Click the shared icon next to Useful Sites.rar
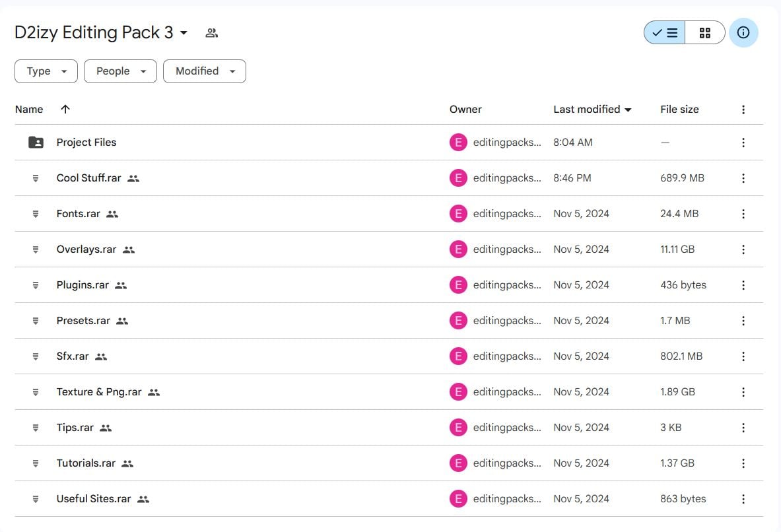 tap(143, 499)
